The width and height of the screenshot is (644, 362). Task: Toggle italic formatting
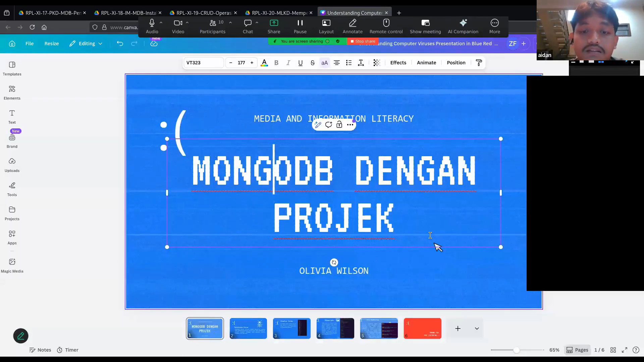[288, 63]
